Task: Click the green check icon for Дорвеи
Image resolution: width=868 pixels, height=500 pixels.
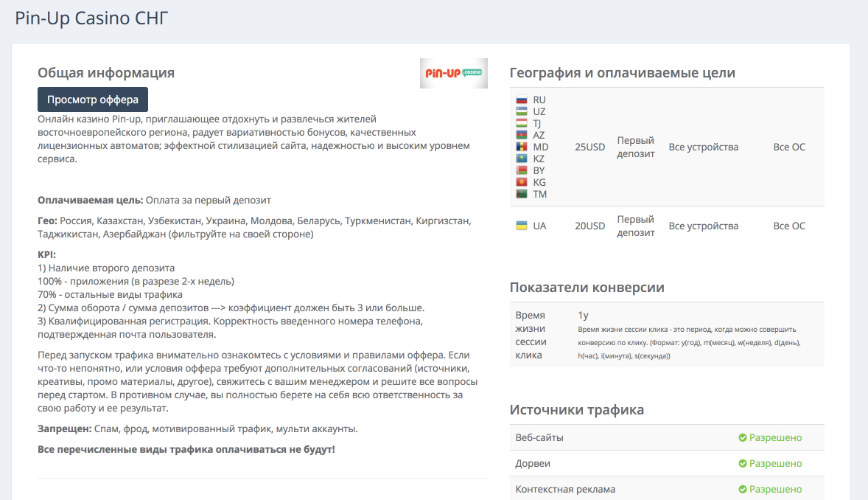Action: (743, 464)
